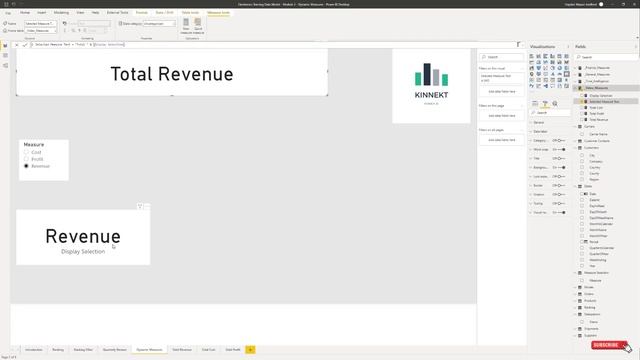Image resolution: width=640 pixels, height=360 pixels.
Task: Cancel the formula with the X icon
Action: tap(17, 44)
